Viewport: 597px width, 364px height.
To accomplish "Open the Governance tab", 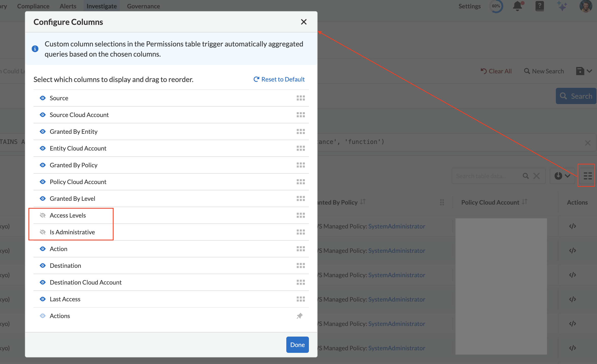I will [143, 6].
